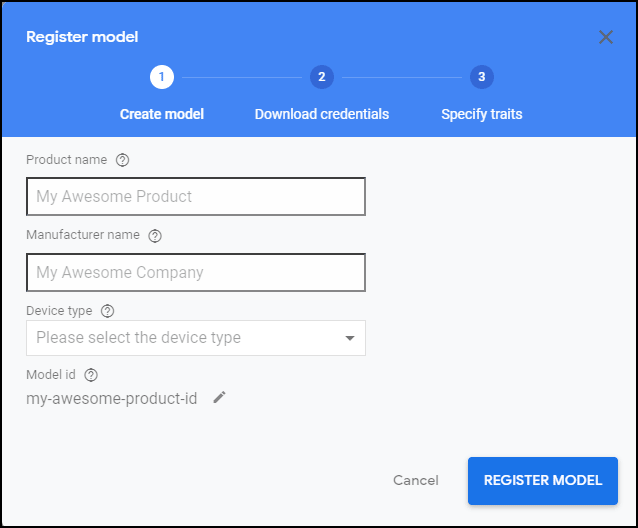Go to the Create model step label
638x528 pixels.
[x=162, y=114]
